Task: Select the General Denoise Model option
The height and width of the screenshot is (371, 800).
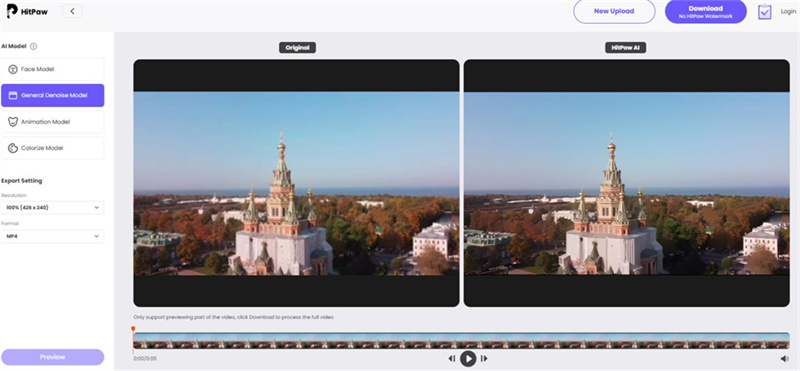Action: (53, 95)
